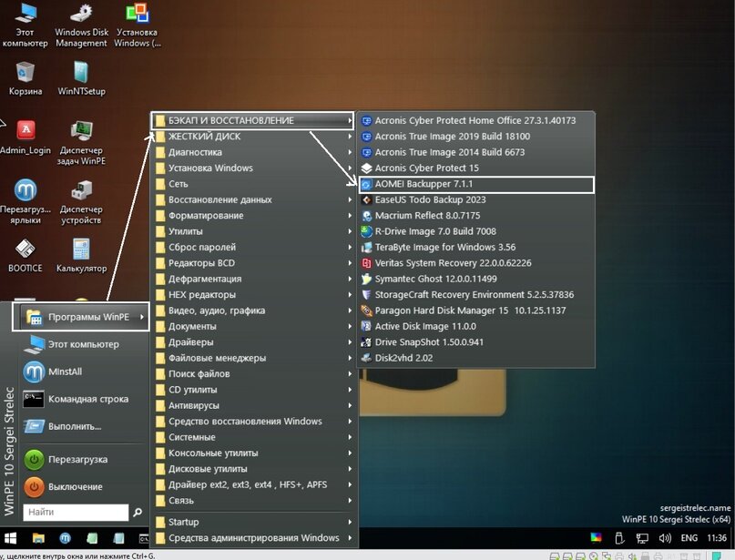The width and height of the screenshot is (735, 560).
Task: Launch MInstAll from start menu
Action: coord(84,372)
